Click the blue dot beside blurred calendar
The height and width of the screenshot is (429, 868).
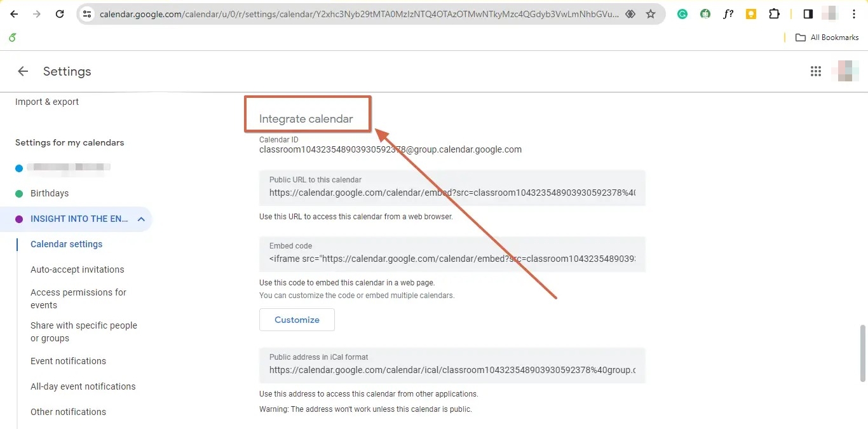[19, 168]
